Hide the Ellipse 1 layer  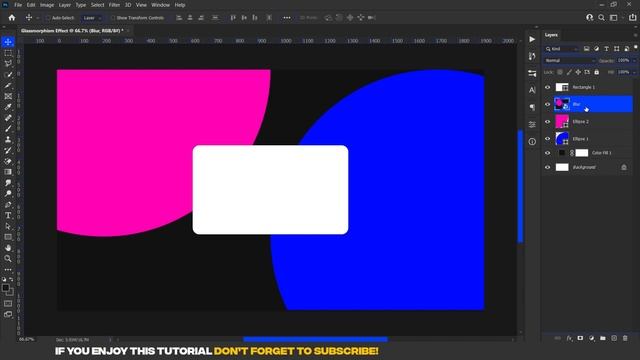pyautogui.click(x=548, y=139)
